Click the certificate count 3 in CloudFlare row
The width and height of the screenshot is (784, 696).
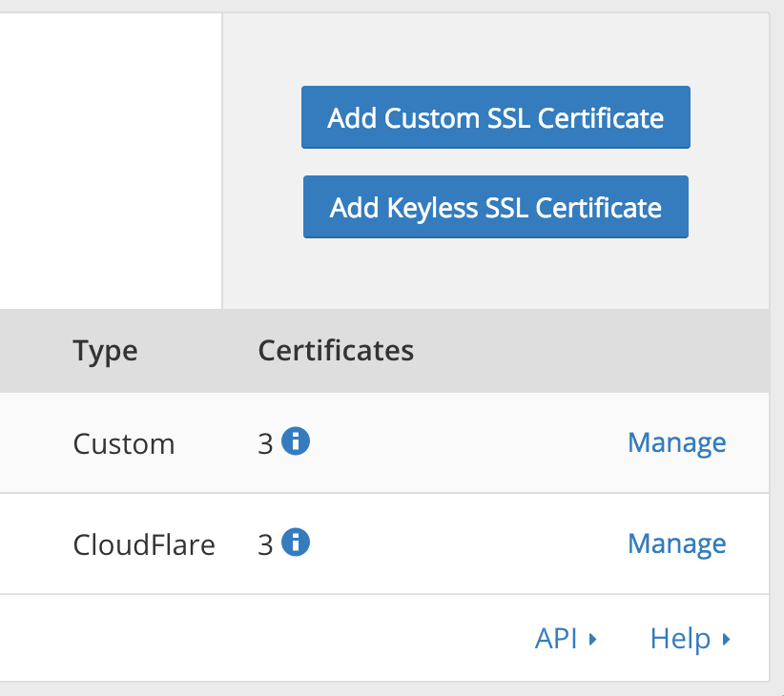(265, 544)
